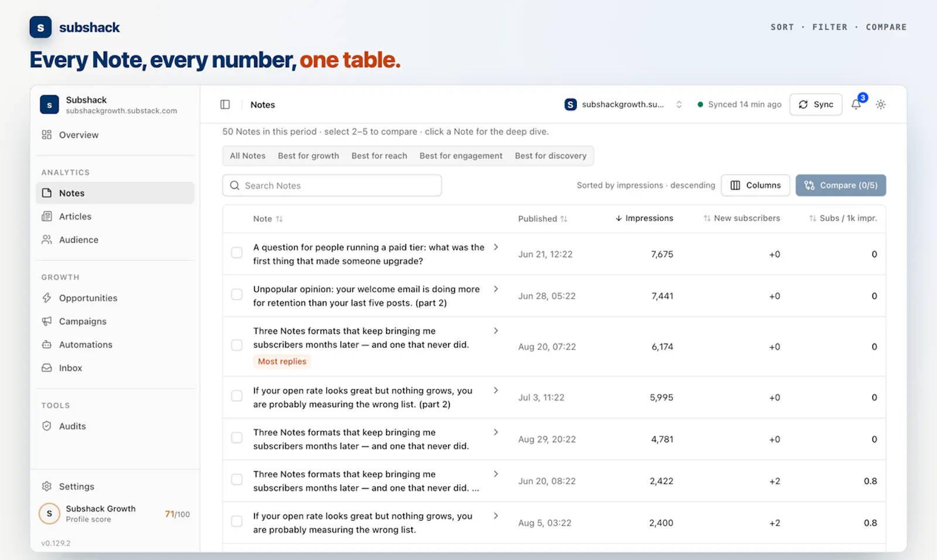The width and height of the screenshot is (937, 560).
Task: Open the publication switcher dropdown chevrons
Action: pos(679,105)
